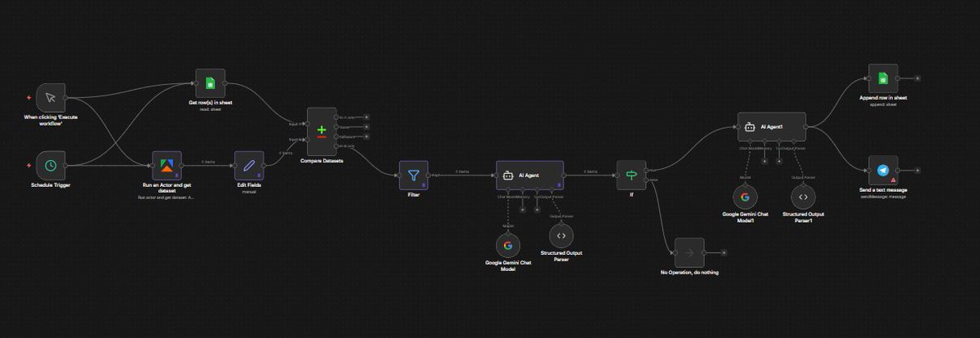Add a node on Compare Datasets second output

(x=367, y=127)
